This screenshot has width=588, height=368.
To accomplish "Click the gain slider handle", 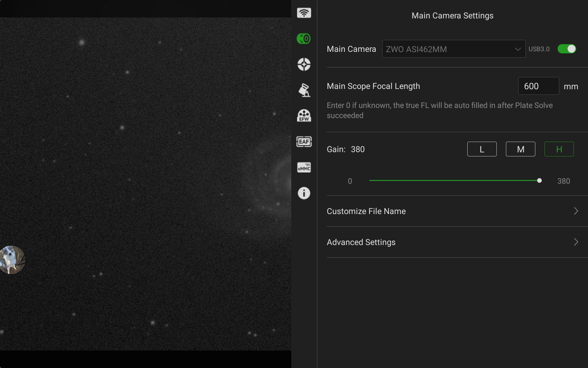I will coord(539,181).
